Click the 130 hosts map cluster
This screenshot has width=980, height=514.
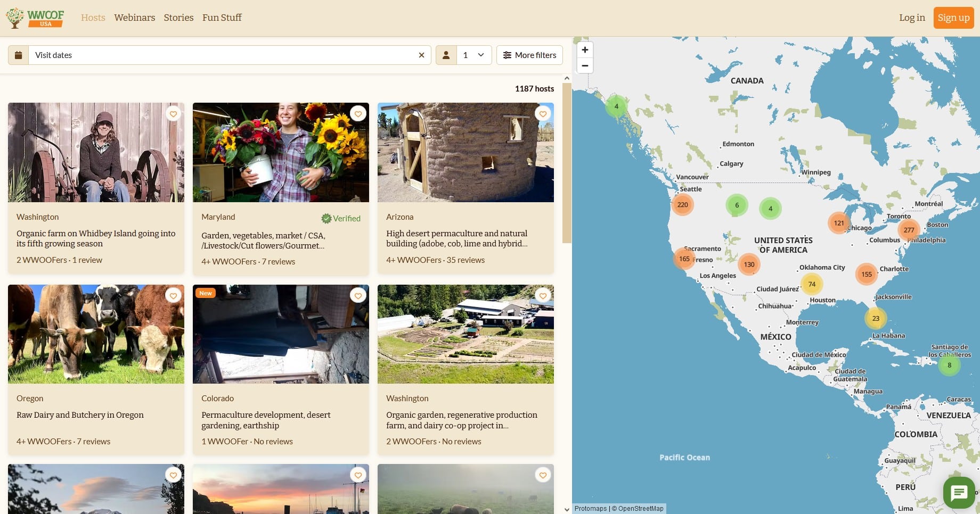749,264
